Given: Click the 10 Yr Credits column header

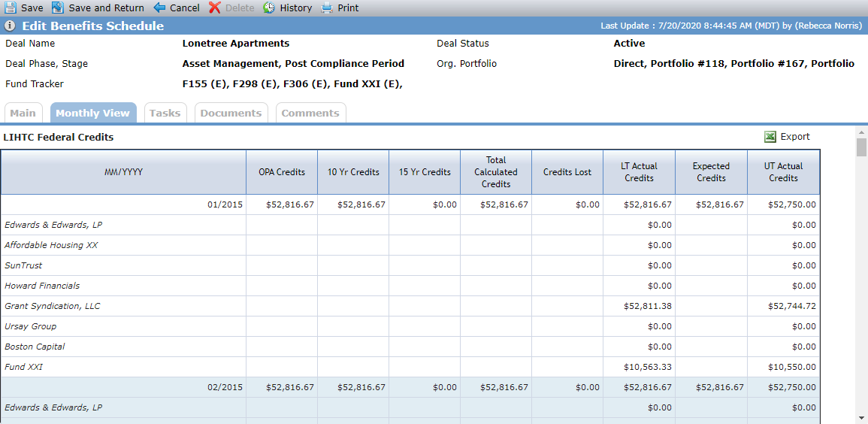Looking at the screenshot, I should pyautogui.click(x=353, y=172).
